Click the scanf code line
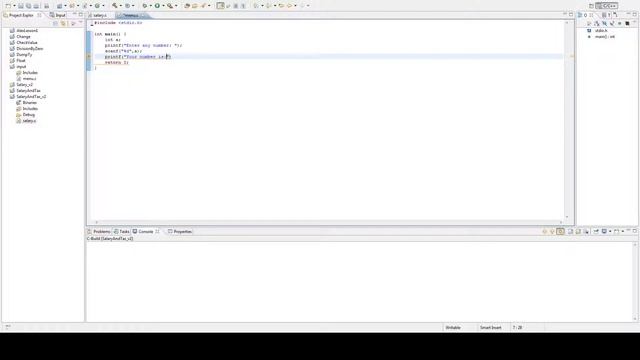This screenshot has width=640, height=360. (123, 51)
